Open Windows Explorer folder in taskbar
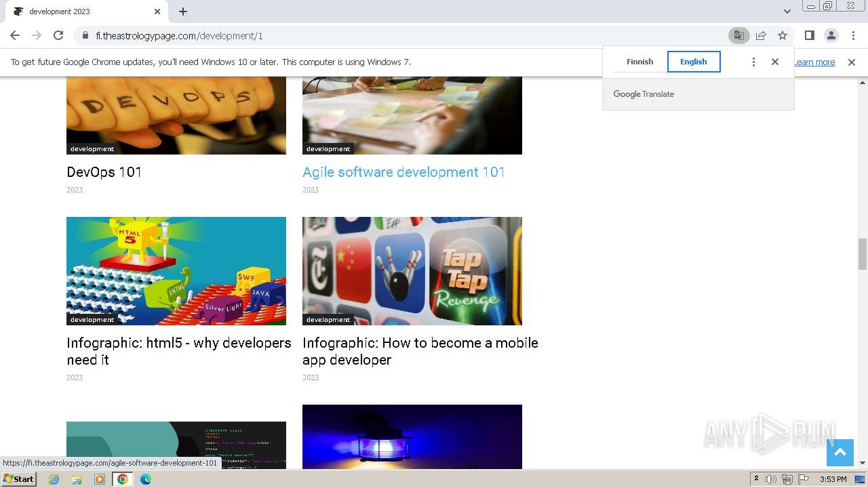 pyautogui.click(x=77, y=479)
